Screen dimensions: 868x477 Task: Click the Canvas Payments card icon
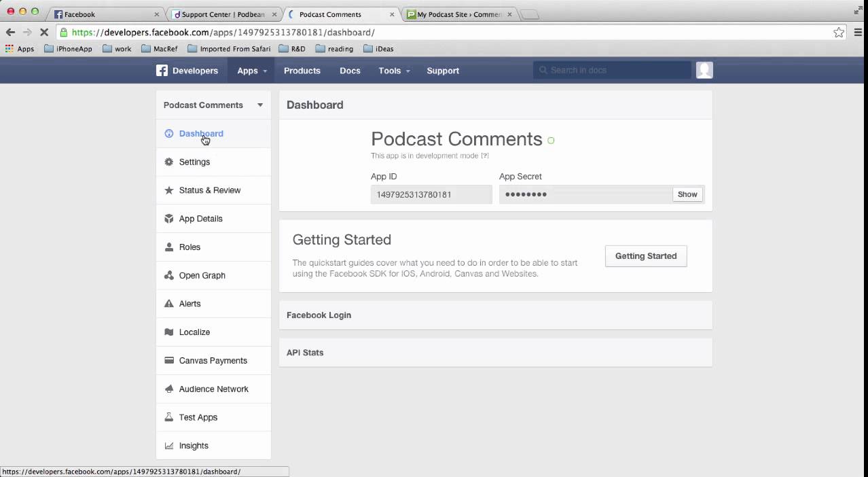tap(169, 361)
